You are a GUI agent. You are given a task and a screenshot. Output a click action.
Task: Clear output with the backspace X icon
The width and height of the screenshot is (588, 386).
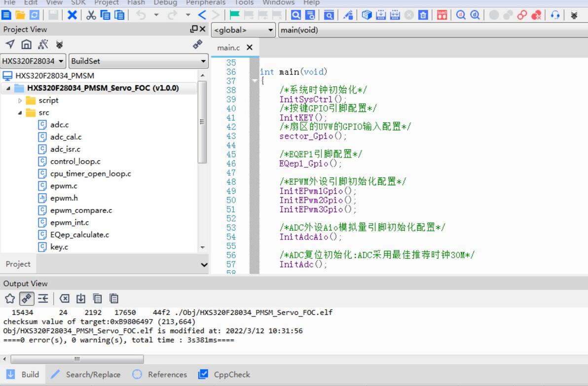[x=65, y=299]
